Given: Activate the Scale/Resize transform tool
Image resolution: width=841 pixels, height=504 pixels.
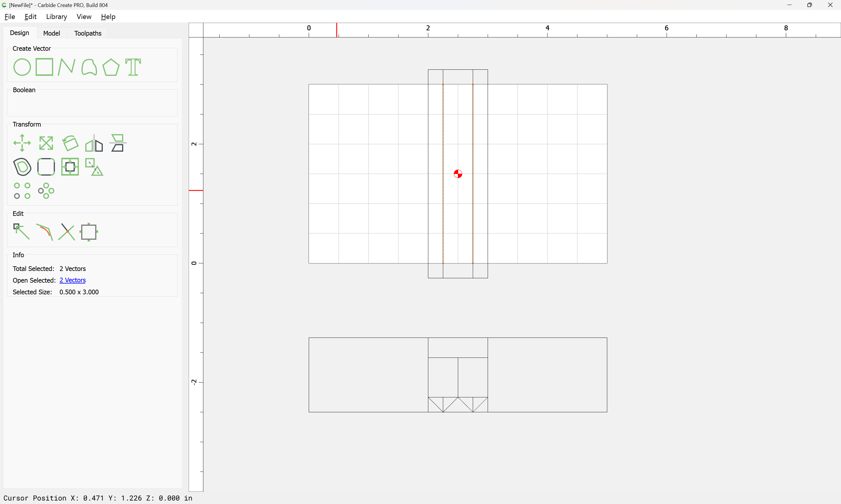Looking at the screenshot, I should click(46, 143).
